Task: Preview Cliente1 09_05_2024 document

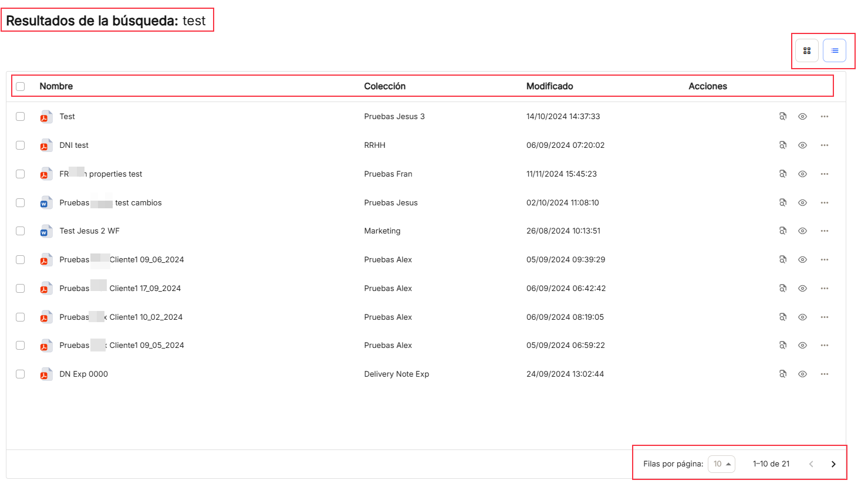Action: click(x=802, y=345)
